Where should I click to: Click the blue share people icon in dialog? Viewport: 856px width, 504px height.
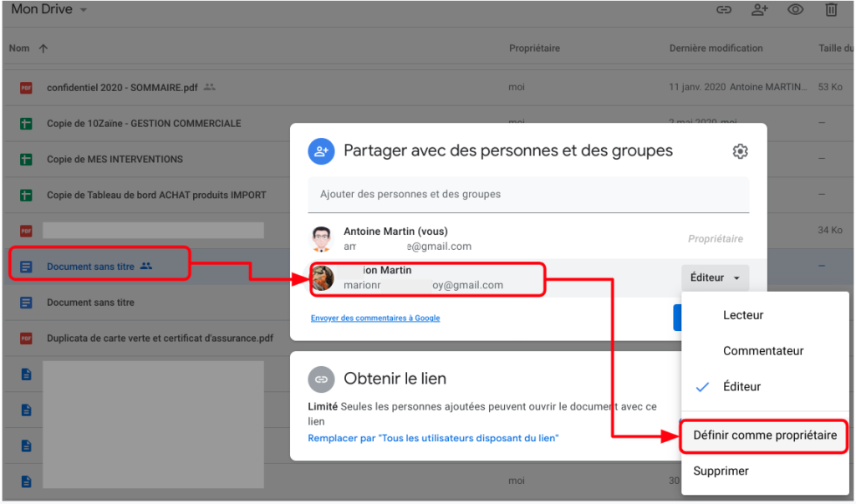click(x=321, y=151)
